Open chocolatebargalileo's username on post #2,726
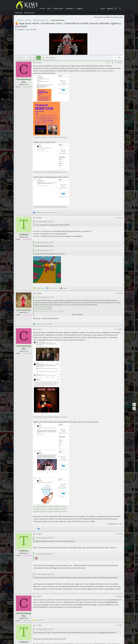 pos(24,614)
